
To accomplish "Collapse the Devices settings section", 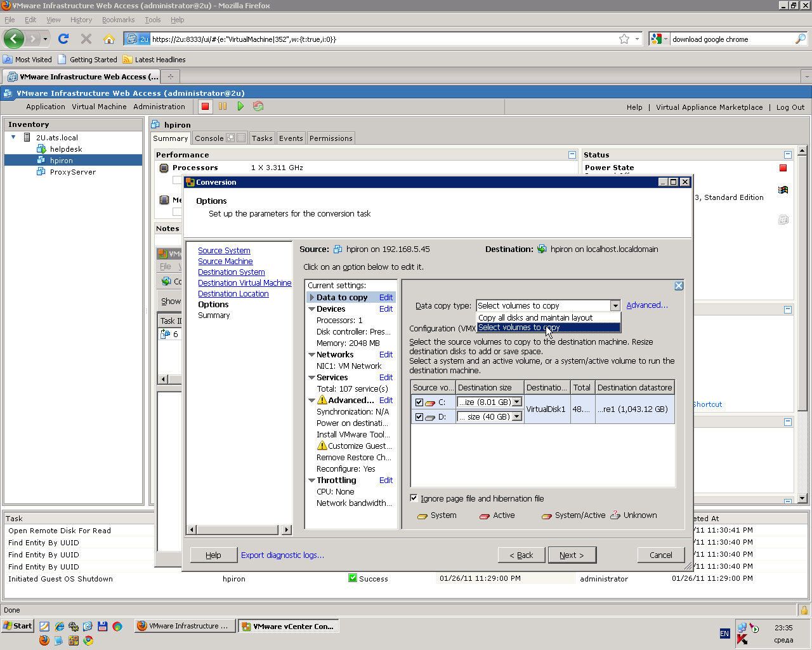I will [311, 309].
